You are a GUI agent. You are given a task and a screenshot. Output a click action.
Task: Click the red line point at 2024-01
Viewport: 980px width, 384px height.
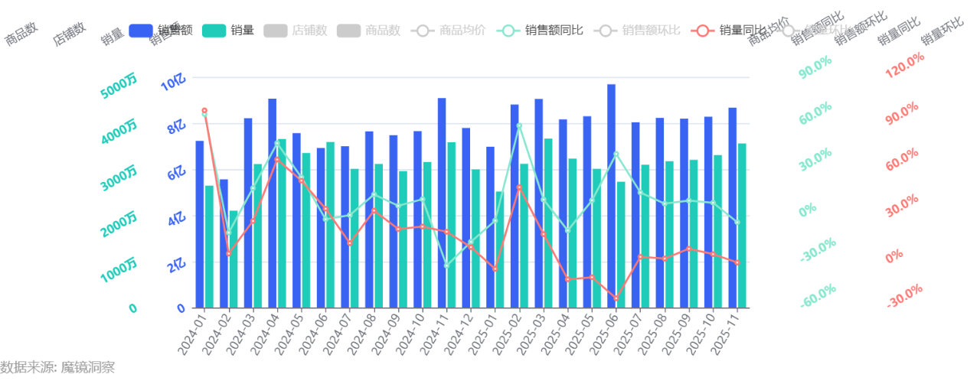click(204, 111)
